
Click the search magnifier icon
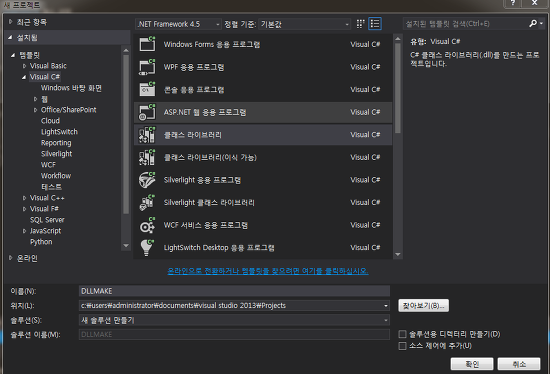(532, 24)
